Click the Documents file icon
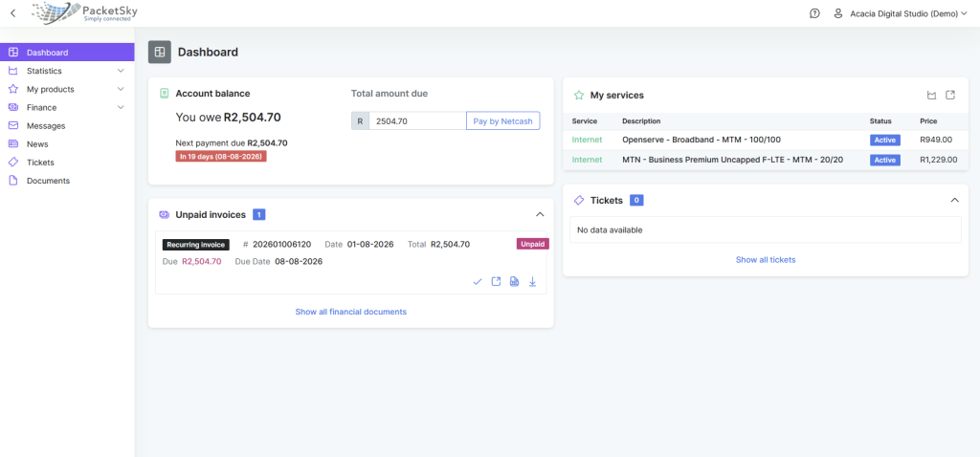This screenshot has width=980, height=457. (13, 181)
